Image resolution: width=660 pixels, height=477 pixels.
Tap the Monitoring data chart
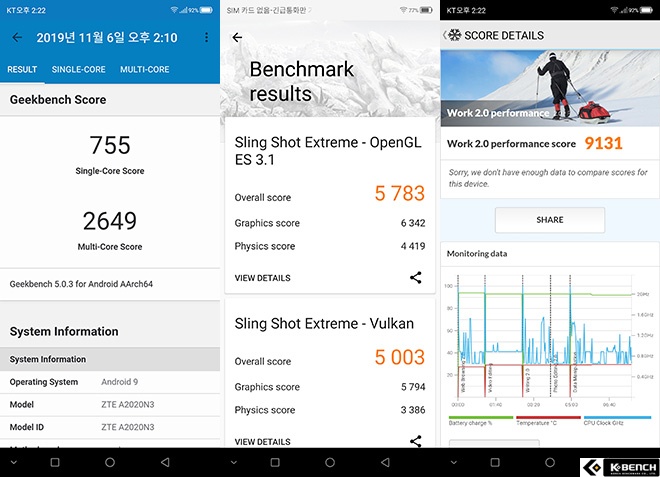[x=549, y=341]
